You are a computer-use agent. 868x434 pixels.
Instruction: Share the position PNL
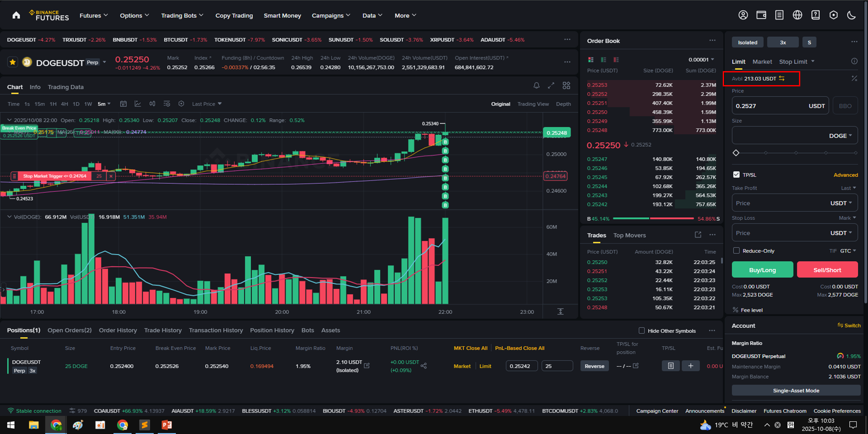tap(423, 365)
